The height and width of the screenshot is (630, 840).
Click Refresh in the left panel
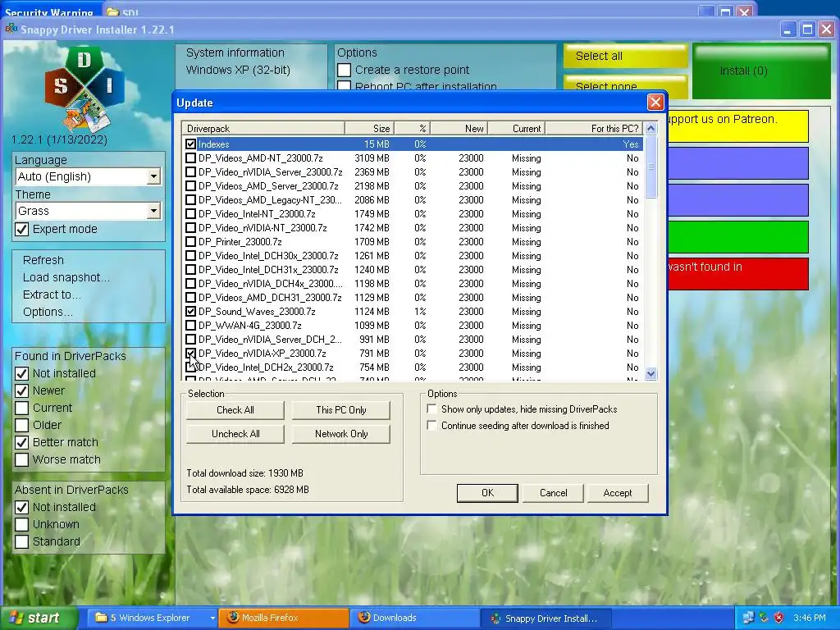43,260
